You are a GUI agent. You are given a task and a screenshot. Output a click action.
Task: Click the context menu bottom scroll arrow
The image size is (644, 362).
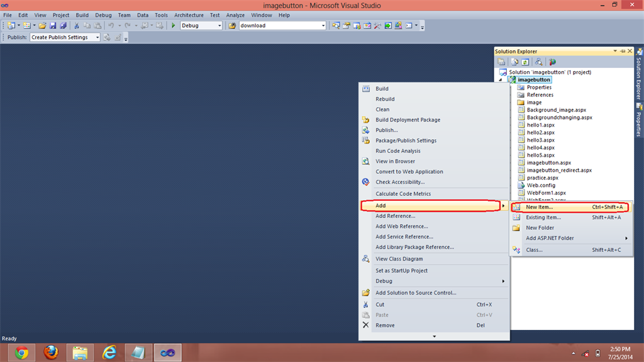(434, 336)
